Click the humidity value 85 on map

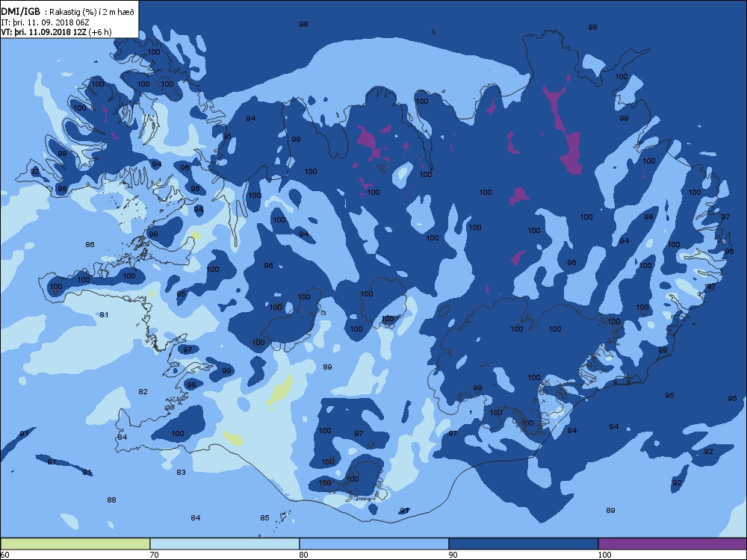point(265,518)
